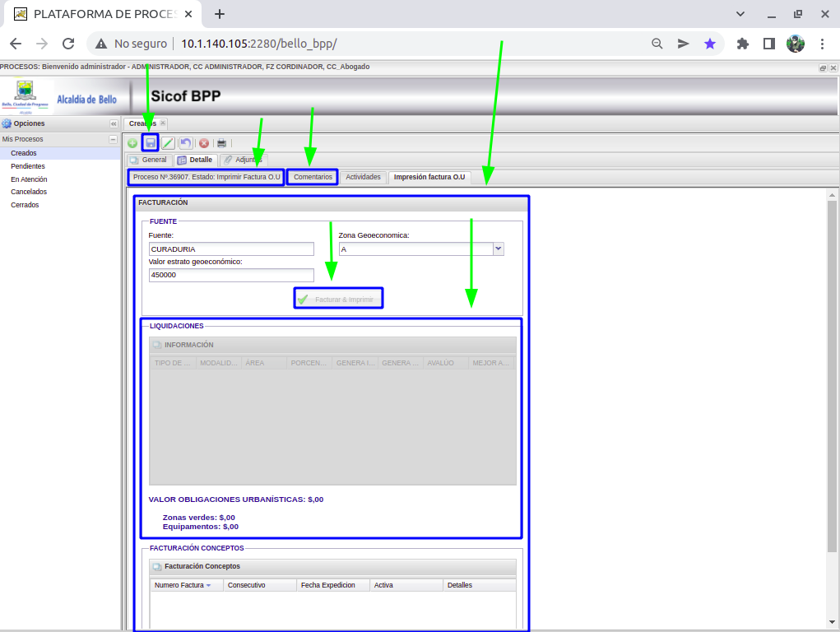
Task: Switch to the General tab
Action: pos(148,160)
